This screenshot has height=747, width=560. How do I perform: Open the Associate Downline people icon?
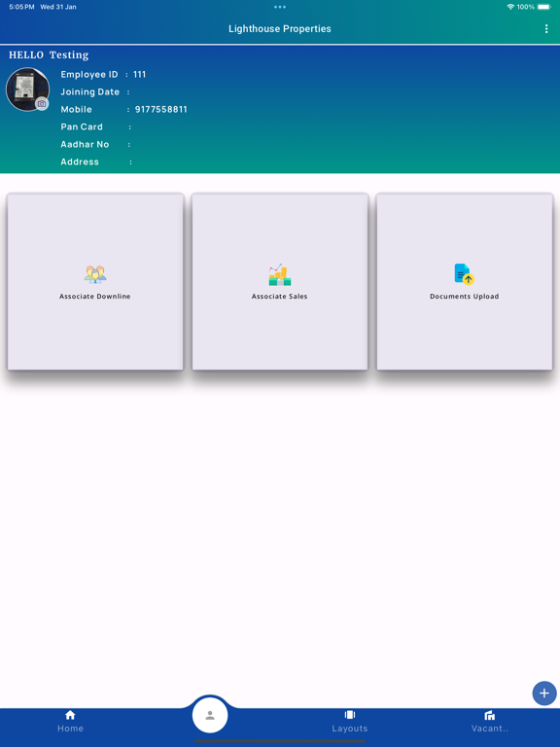coord(95,274)
